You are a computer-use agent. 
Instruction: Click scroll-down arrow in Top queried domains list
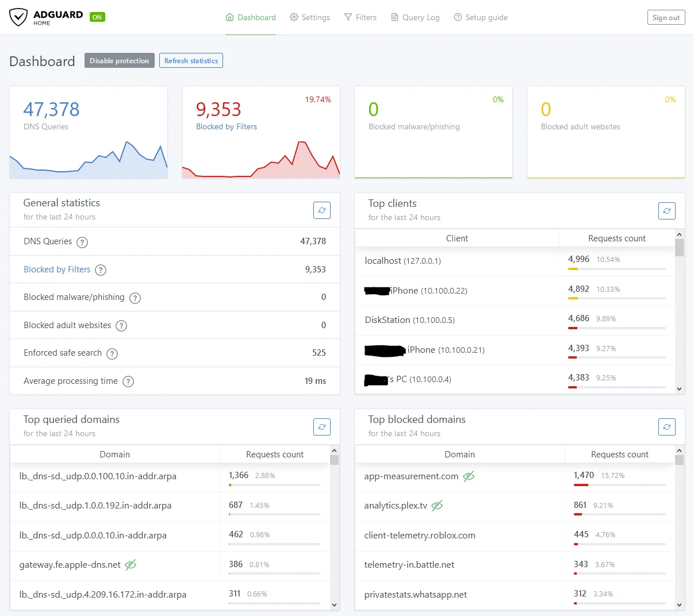[335, 605]
